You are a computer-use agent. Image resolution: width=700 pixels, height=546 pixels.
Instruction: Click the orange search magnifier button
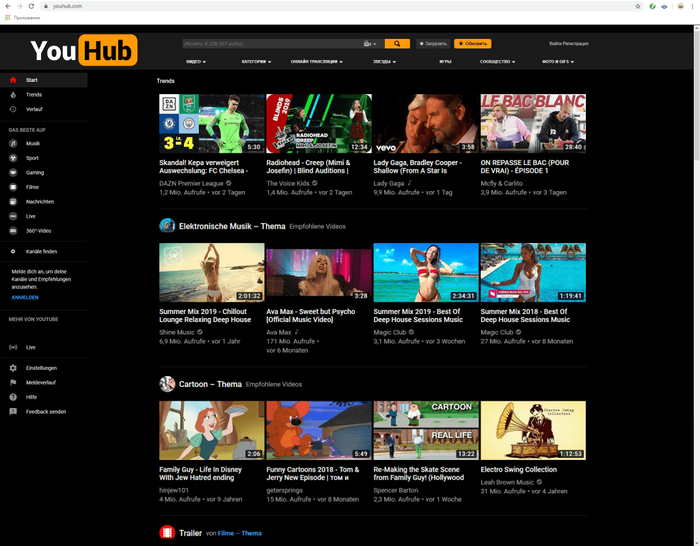397,44
